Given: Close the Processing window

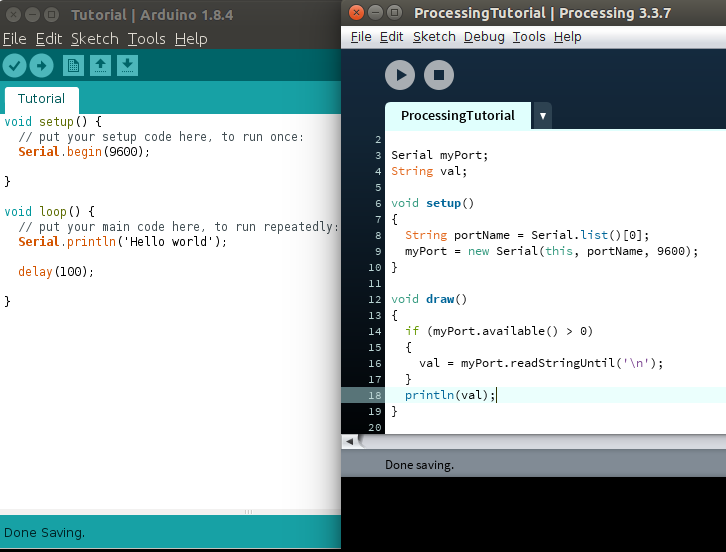Looking at the screenshot, I should pyautogui.click(x=356, y=13).
